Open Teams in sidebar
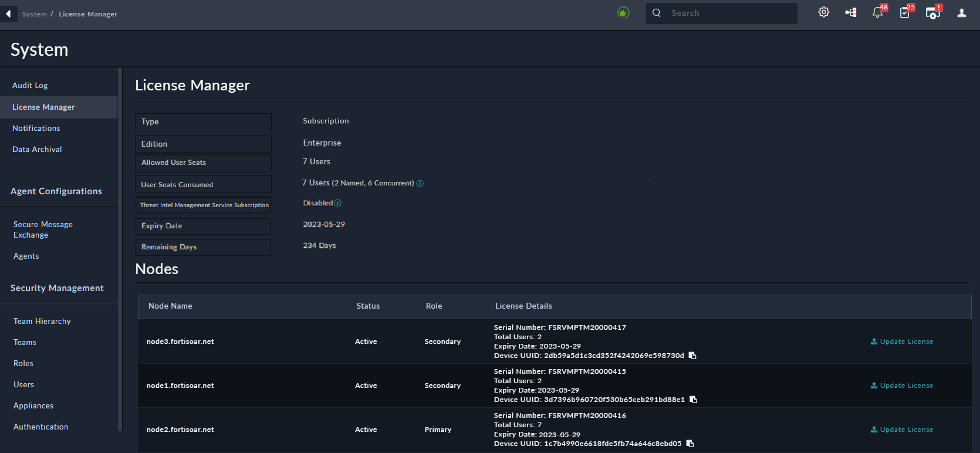 (25, 343)
